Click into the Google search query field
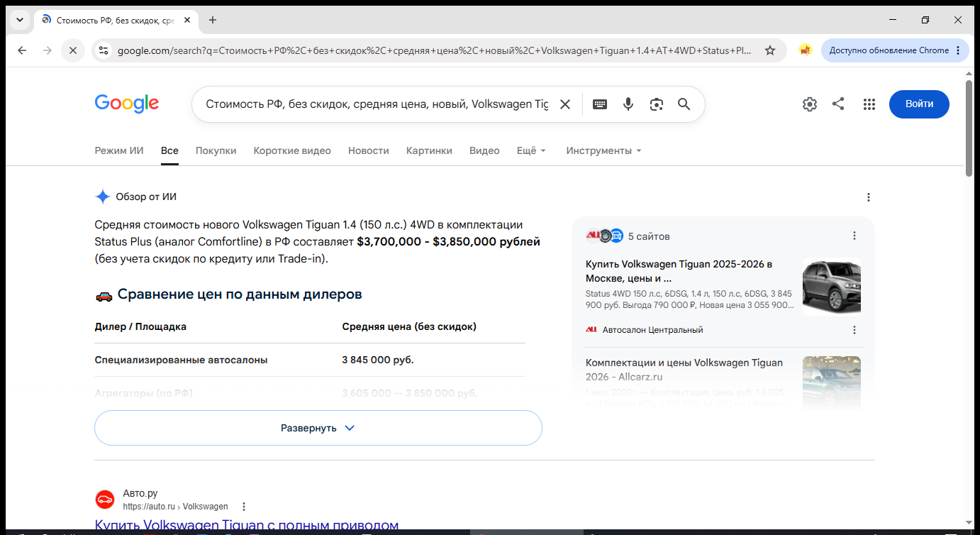This screenshot has height=535, width=980. (377, 104)
